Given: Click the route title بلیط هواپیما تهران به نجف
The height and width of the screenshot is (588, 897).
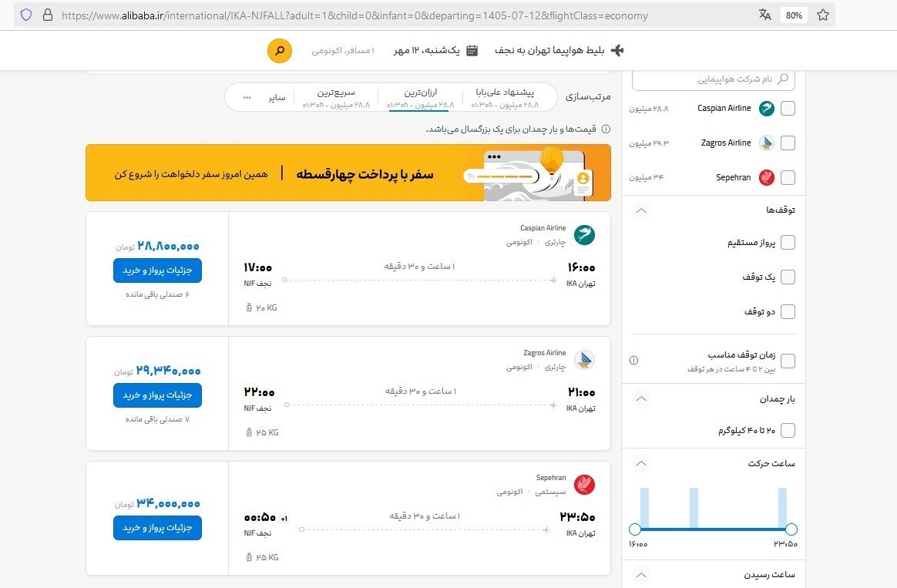Looking at the screenshot, I should (x=549, y=50).
